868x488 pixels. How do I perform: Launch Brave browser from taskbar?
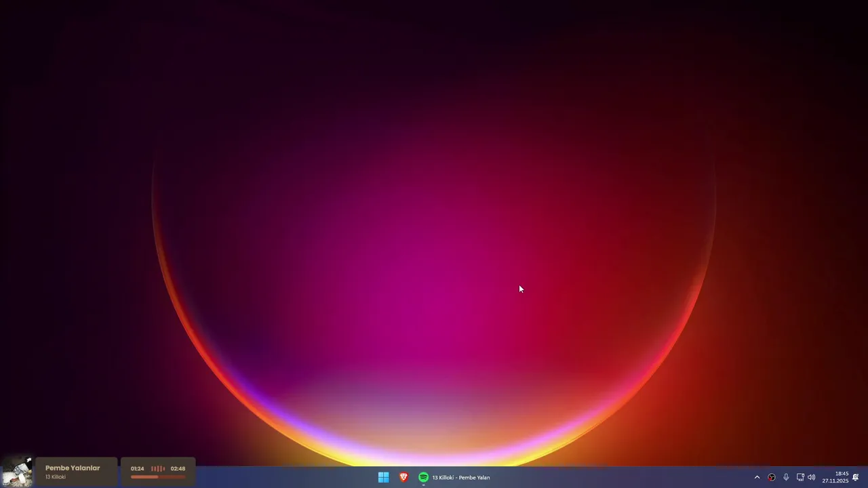403,477
